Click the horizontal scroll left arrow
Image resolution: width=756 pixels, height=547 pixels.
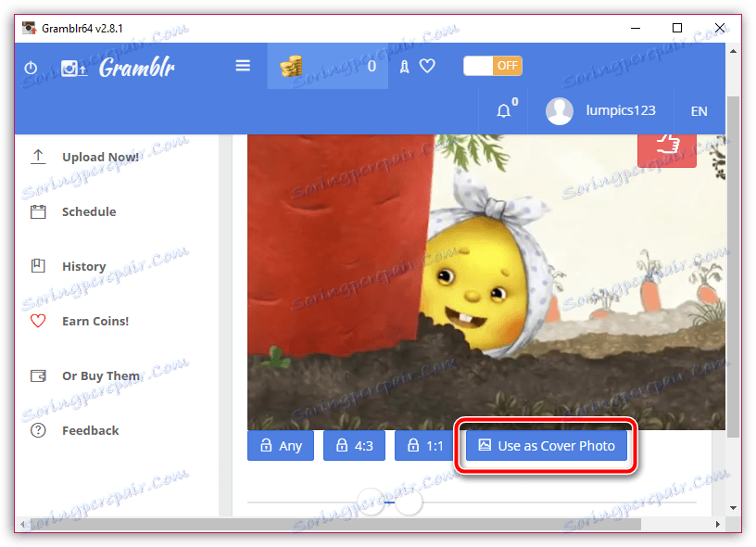(x=22, y=524)
